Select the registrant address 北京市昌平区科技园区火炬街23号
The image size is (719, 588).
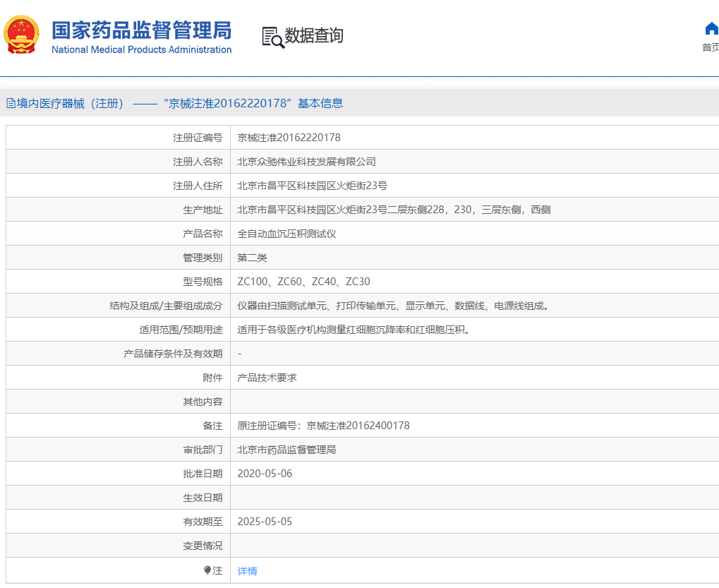[x=313, y=186]
